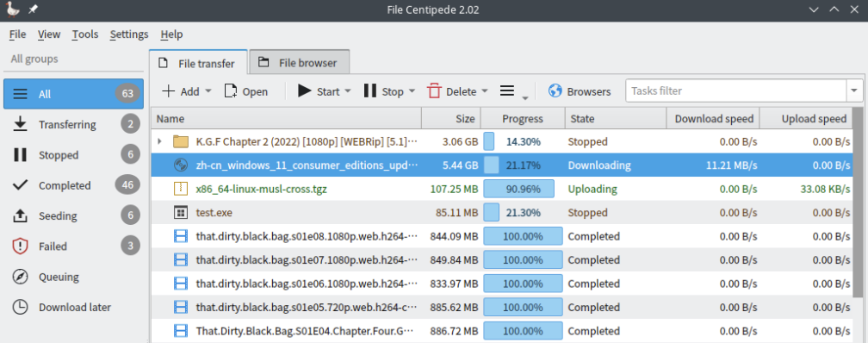The width and height of the screenshot is (868, 343).
Task: Sort by the Download speed column header
Action: point(713,119)
